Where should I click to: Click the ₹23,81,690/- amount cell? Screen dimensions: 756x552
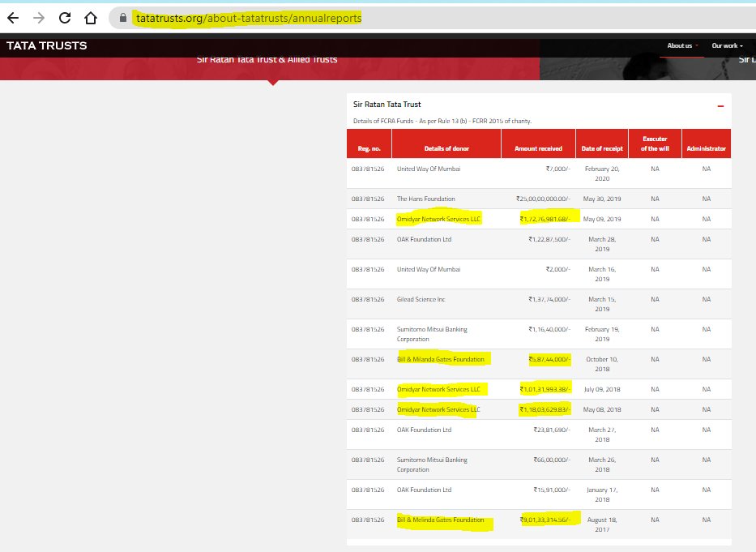[x=552, y=430]
